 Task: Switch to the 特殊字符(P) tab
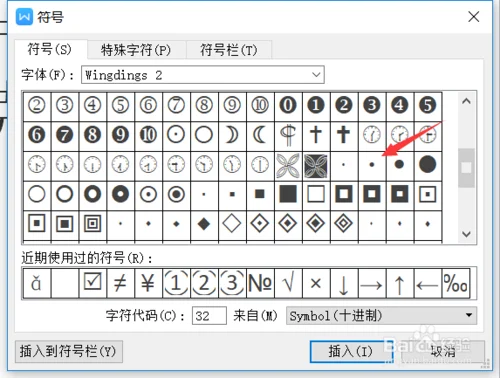coord(136,50)
